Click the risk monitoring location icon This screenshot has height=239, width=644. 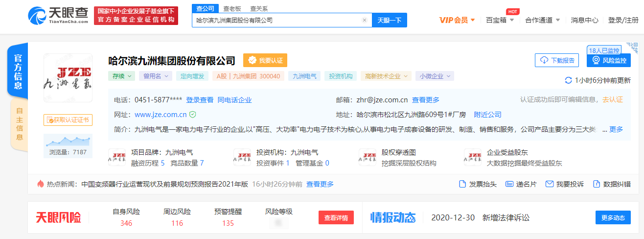pos(596,60)
